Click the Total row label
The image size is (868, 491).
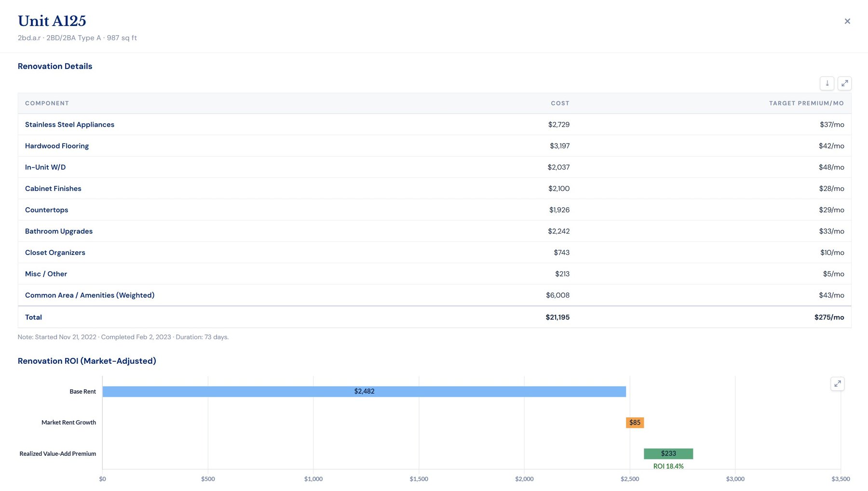[33, 317]
